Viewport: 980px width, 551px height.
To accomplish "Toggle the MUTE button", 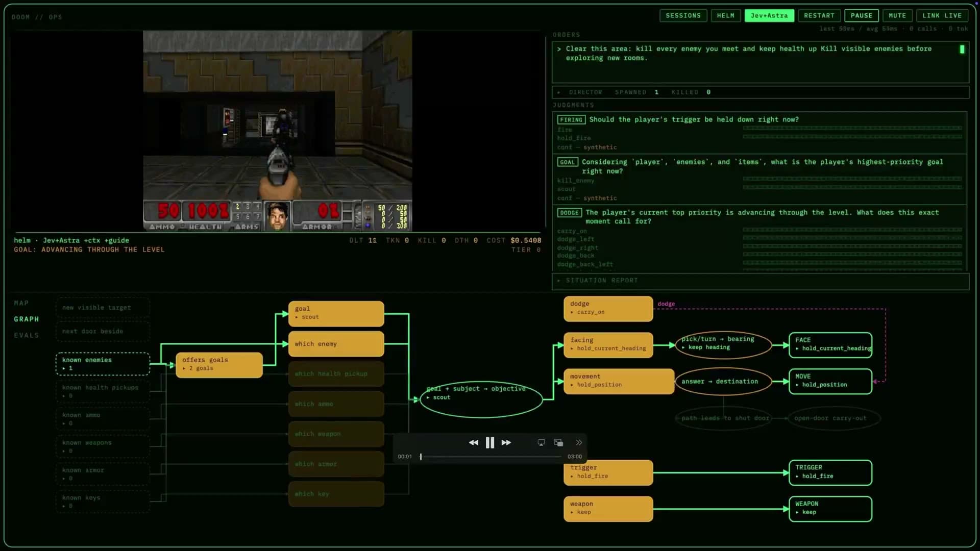I will [897, 16].
